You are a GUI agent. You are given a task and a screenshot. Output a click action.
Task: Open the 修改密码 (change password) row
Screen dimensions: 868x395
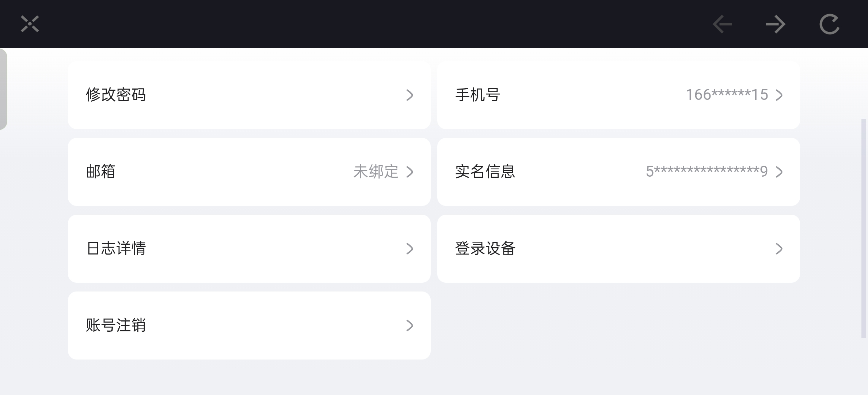[x=116, y=95]
